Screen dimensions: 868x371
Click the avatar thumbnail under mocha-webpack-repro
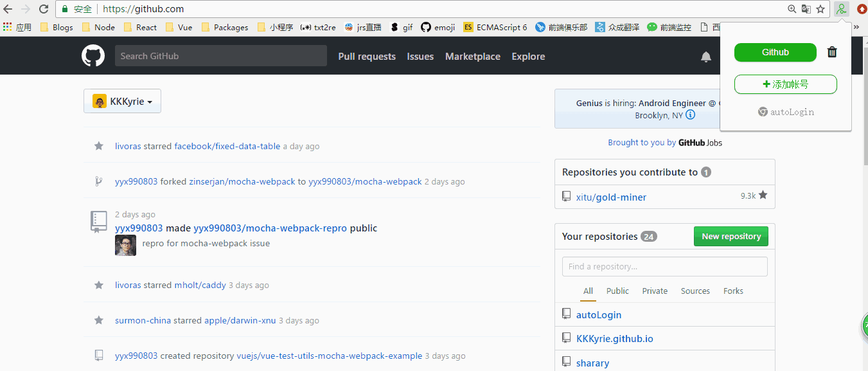coord(125,245)
